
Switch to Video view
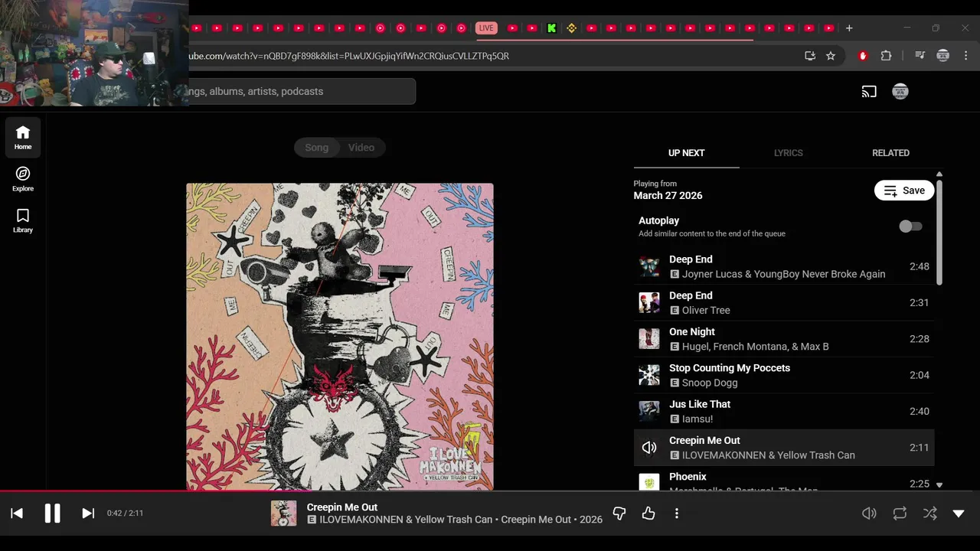coord(361,148)
